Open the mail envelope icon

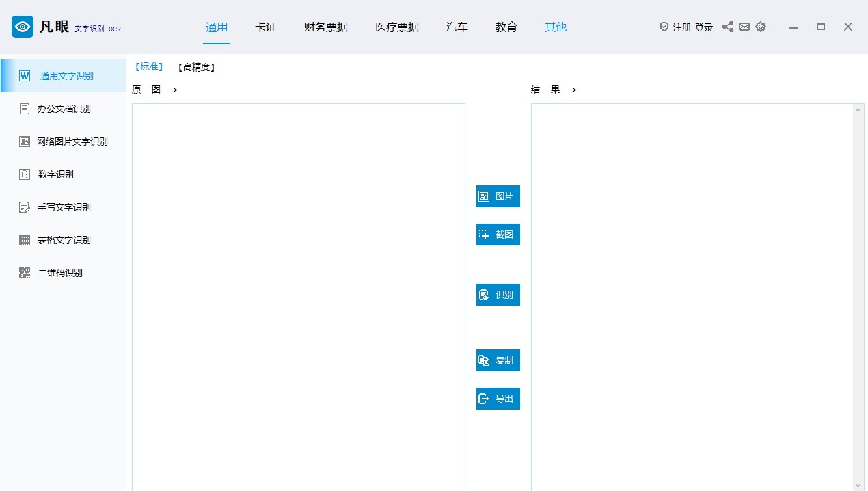(744, 27)
